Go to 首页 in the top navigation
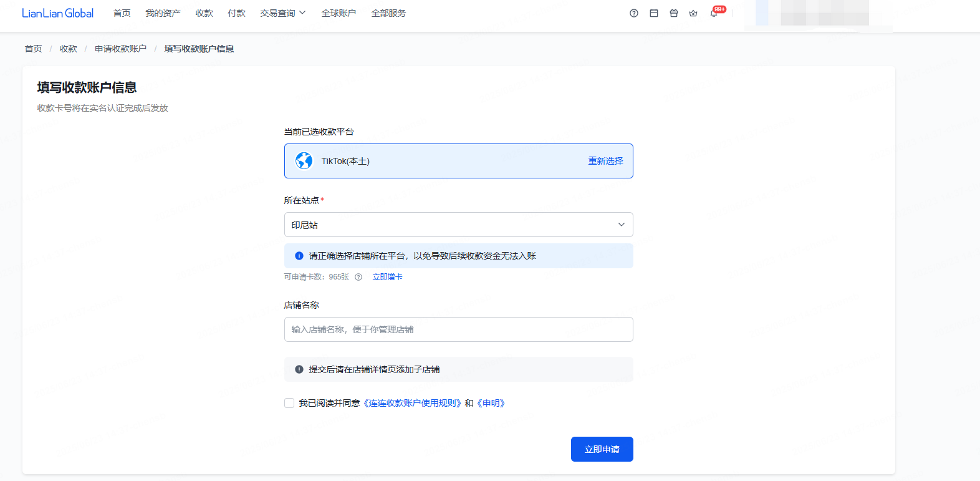This screenshot has width=980, height=481. coord(122,13)
